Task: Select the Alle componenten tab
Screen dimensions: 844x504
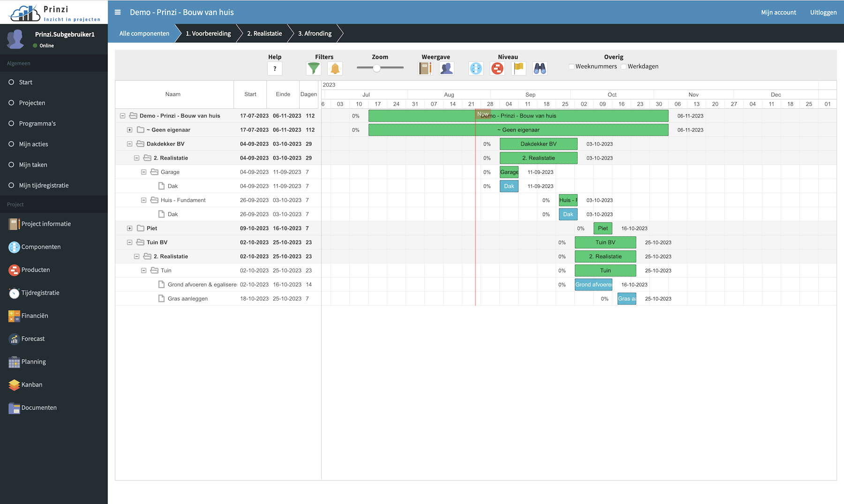Action: 144,33
